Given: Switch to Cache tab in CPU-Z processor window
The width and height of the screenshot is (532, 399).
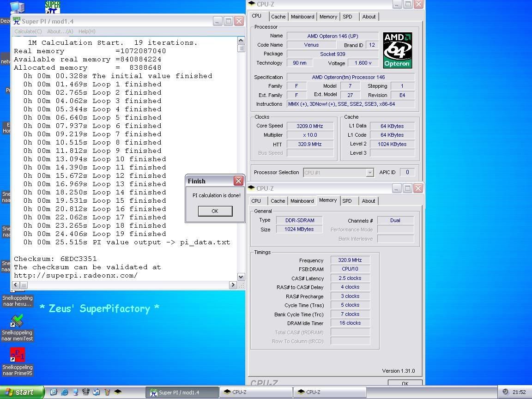Looking at the screenshot, I should tap(278, 17).
